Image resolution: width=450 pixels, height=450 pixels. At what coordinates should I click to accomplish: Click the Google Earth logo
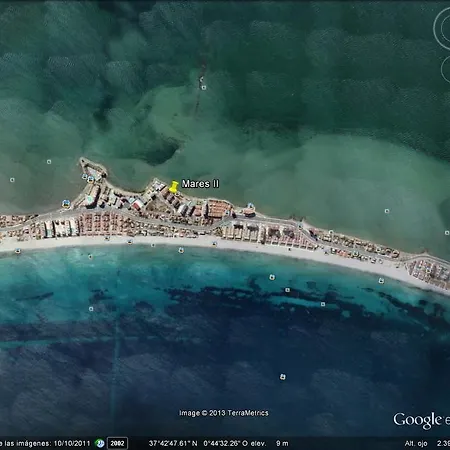422,420
